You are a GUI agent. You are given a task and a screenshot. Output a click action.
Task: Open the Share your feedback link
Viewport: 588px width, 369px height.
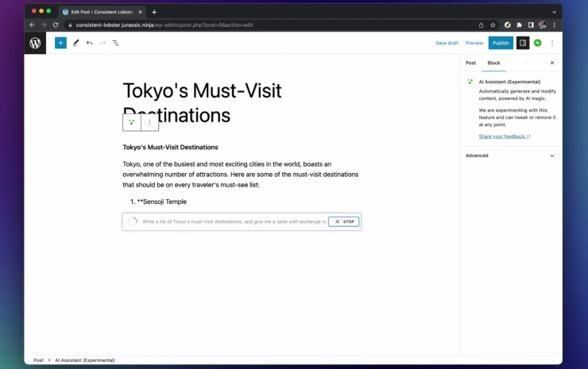(x=504, y=136)
